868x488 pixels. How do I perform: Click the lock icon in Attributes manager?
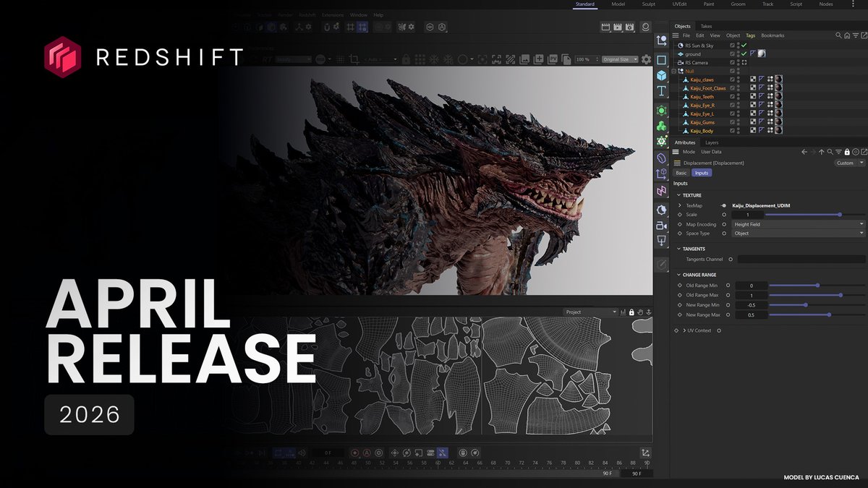(847, 152)
